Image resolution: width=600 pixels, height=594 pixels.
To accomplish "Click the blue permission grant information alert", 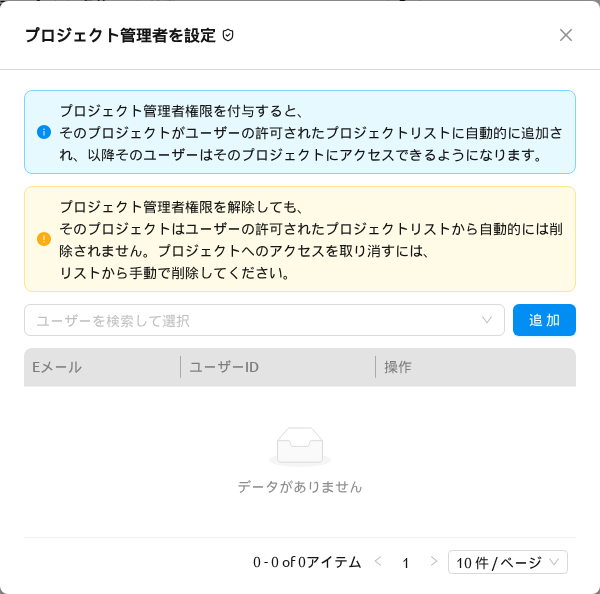I will (x=300, y=132).
